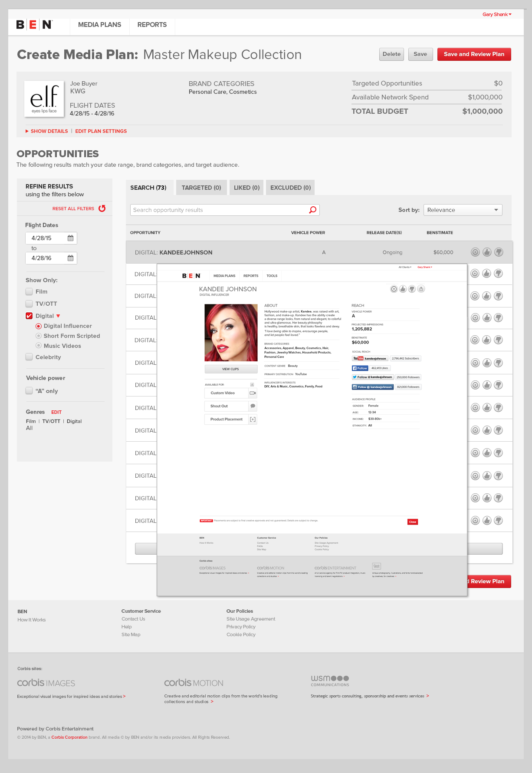
Task: Open the Sort by Relevance dropdown
Action: click(463, 210)
